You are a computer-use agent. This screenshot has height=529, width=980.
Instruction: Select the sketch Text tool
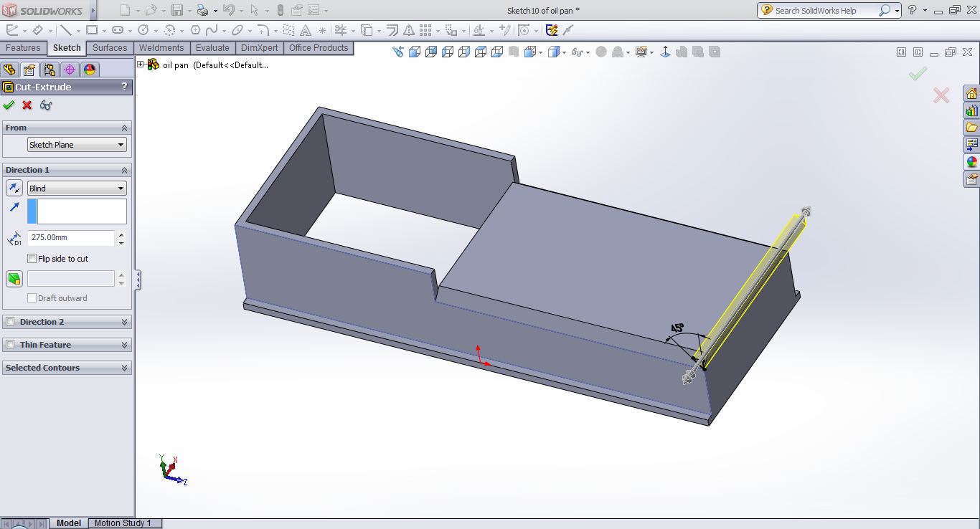point(306,30)
